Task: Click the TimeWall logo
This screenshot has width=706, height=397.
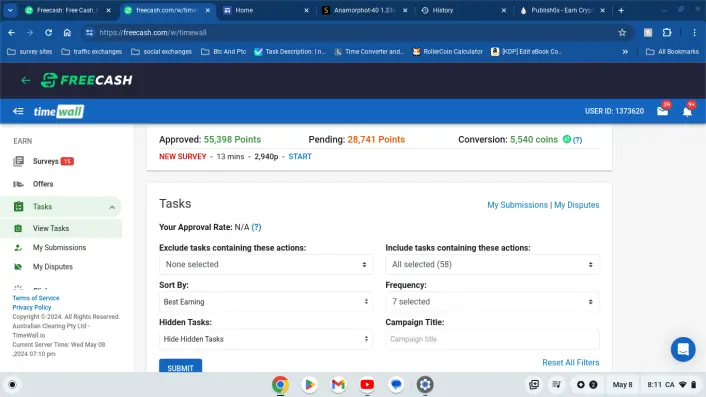Action: click(x=59, y=111)
